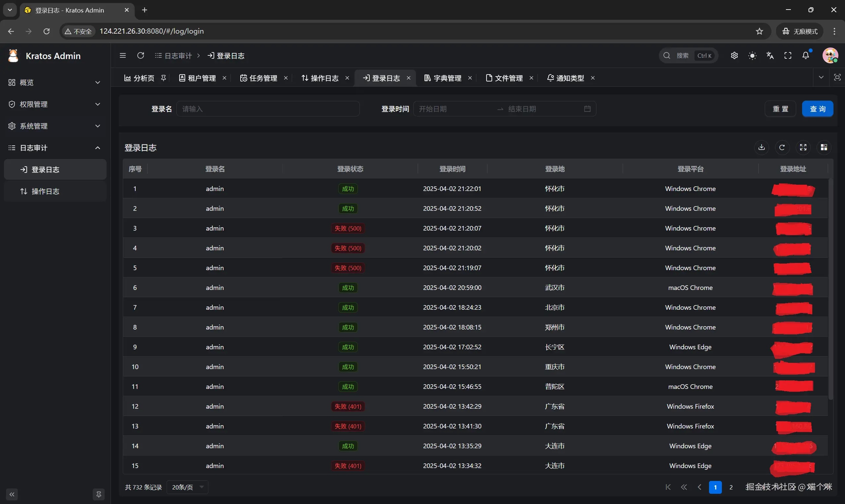This screenshot has width=845, height=504.
Task: Open column settings grid icon
Action: tap(824, 147)
